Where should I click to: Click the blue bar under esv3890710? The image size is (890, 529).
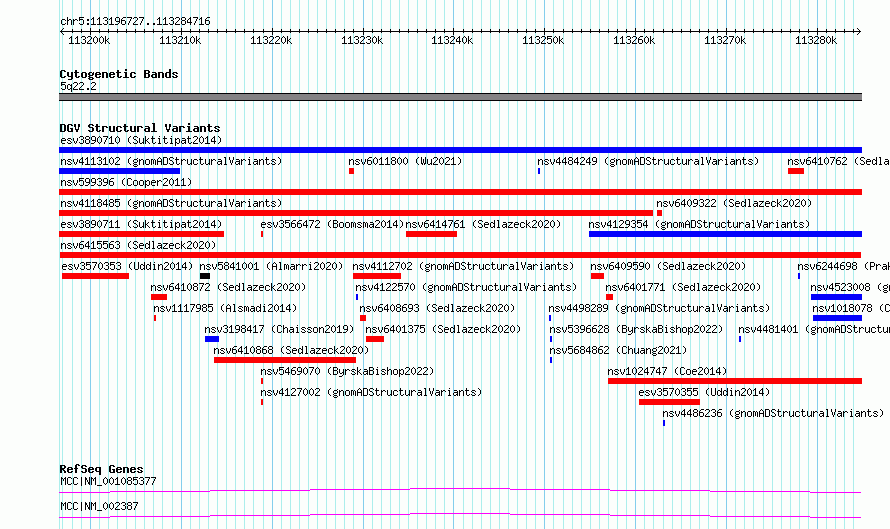[460, 150]
